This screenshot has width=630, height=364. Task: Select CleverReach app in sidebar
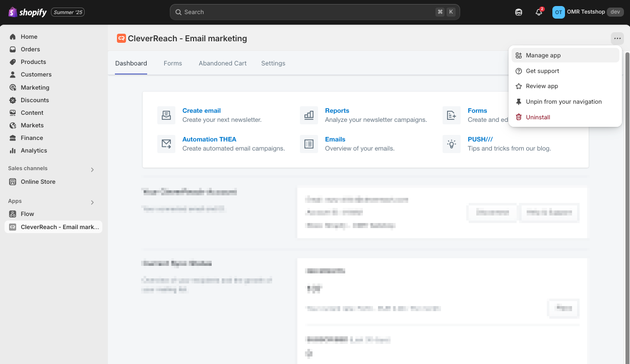click(x=53, y=227)
